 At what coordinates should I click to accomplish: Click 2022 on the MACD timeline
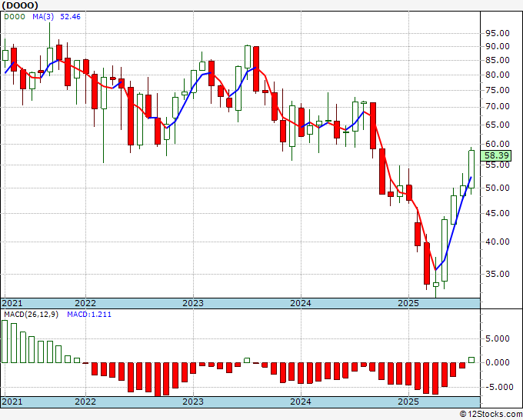tap(85, 402)
